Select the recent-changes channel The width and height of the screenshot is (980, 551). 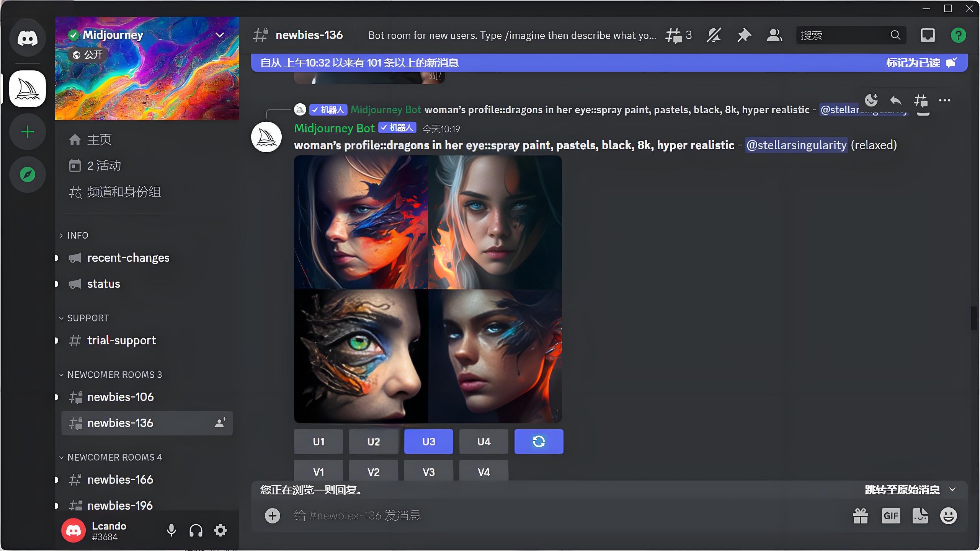click(128, 258)
